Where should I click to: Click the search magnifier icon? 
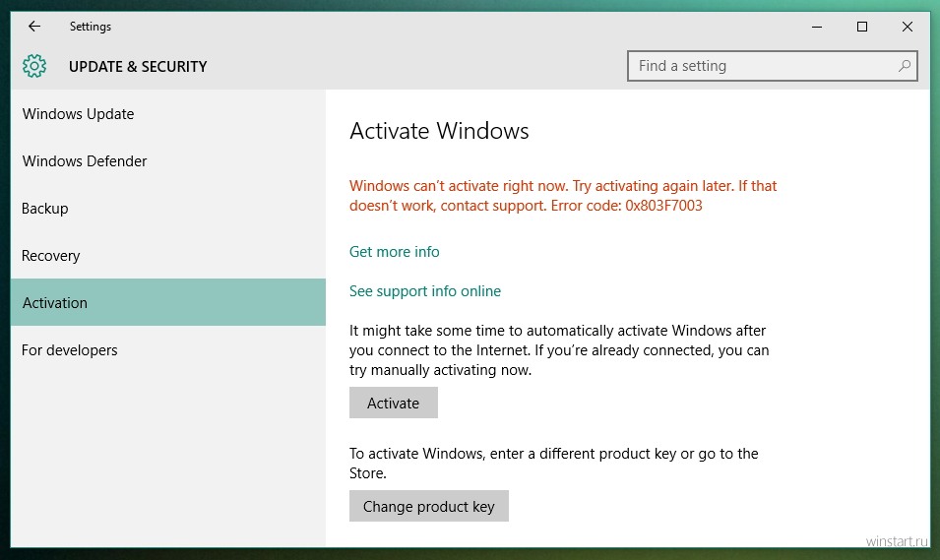tap(904, 66)
